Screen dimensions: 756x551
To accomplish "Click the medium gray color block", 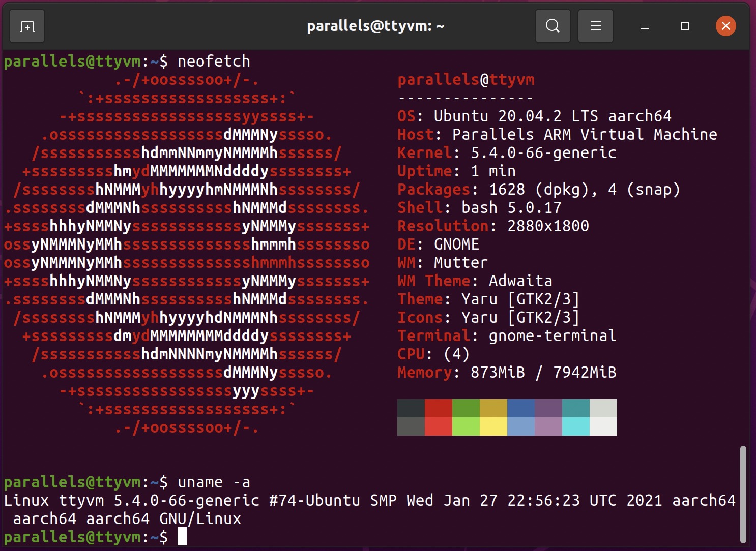I will point(411,426).
